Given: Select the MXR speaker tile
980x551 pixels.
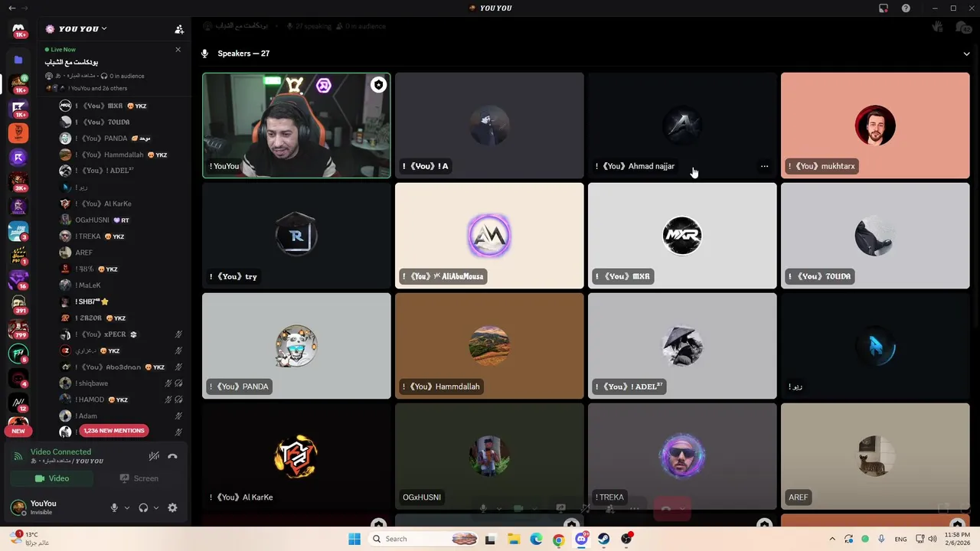Looking at the screenshot, I should (682, 236).
